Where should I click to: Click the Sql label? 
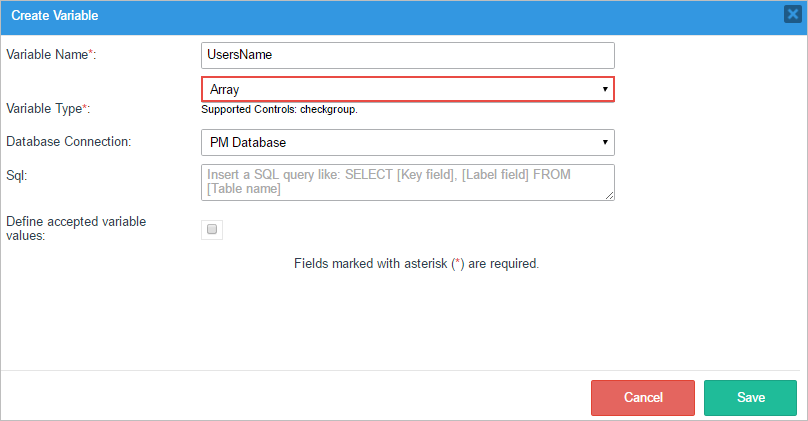pyautogui.click(x=17, y=175)
